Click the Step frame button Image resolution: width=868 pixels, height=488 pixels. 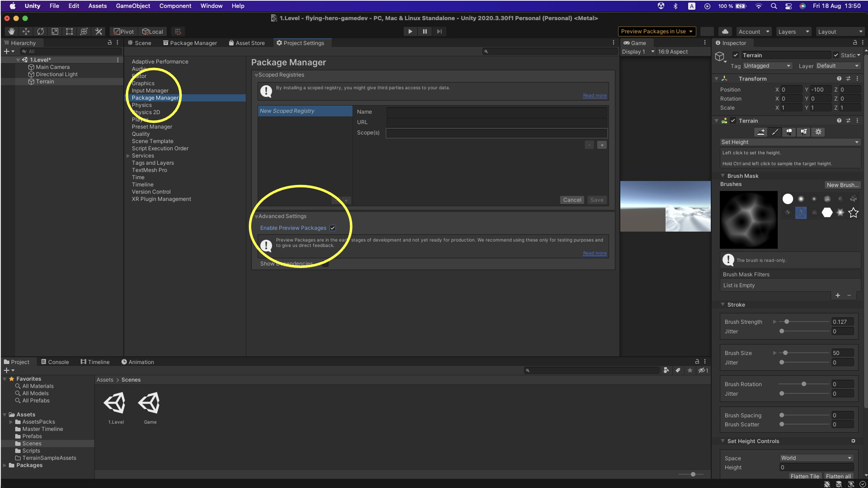tap(439, 32)
